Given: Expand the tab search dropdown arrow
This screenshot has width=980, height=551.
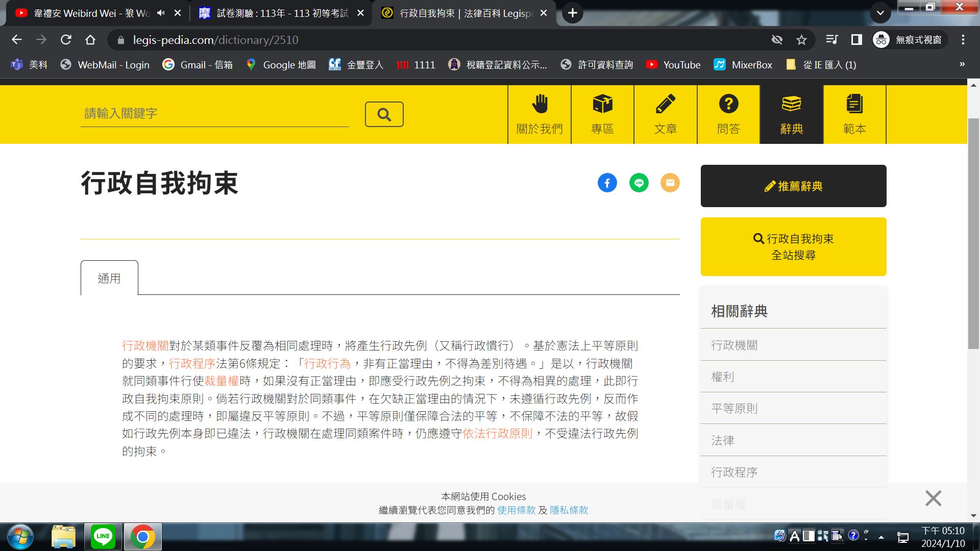Looking at the screenshot, I should (x=880, y=13).
